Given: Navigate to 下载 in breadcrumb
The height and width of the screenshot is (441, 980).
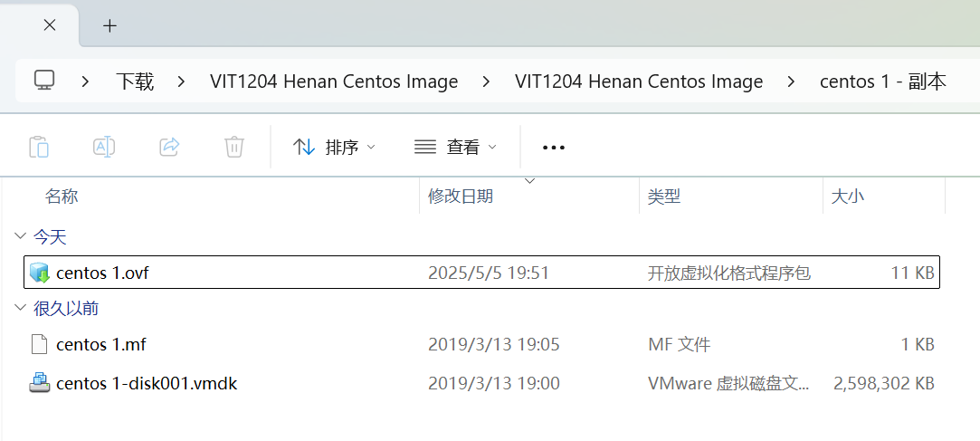Looking at the screenshot, I should point(135,81).
